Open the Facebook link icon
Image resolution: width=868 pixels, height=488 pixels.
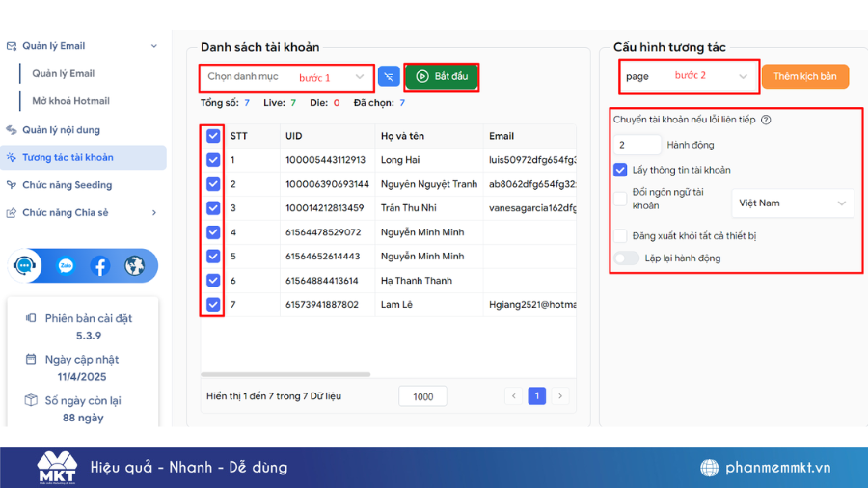(100, 266)
